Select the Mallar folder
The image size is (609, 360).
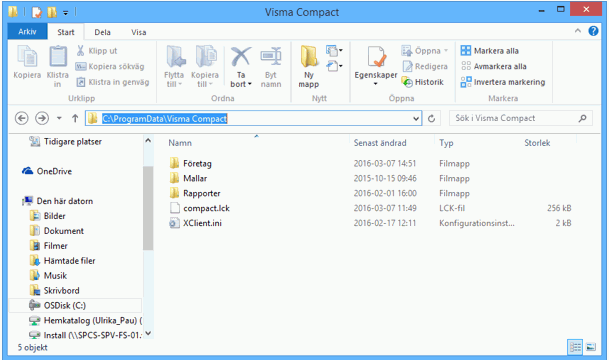pyautogui.click(x=195, y=178)
